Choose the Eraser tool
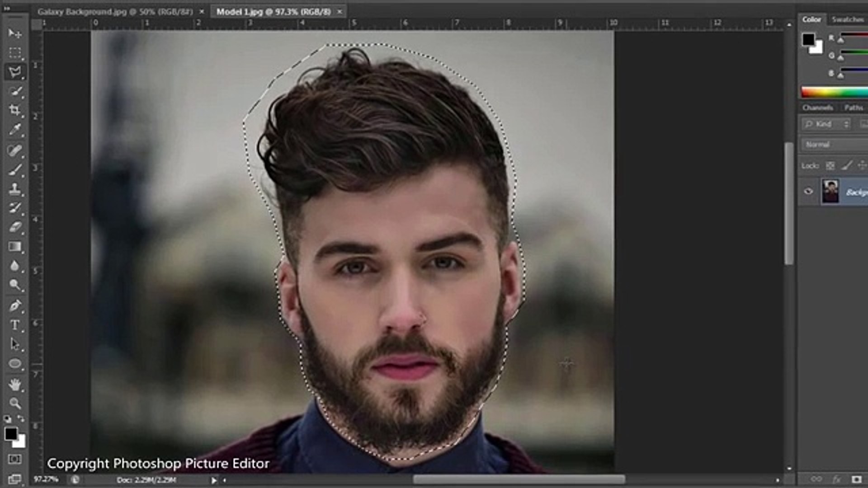This screenshot has width=868, height=488. pos(15,227)
